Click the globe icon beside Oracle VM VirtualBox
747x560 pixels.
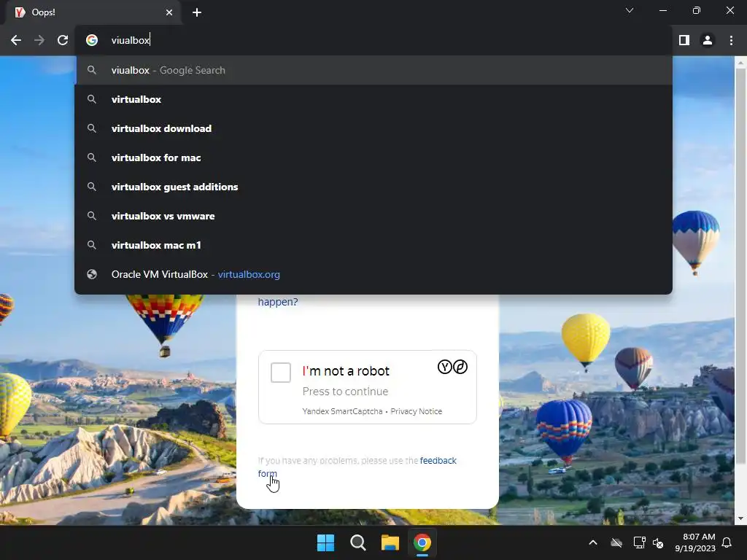click(x=92, y=274)
